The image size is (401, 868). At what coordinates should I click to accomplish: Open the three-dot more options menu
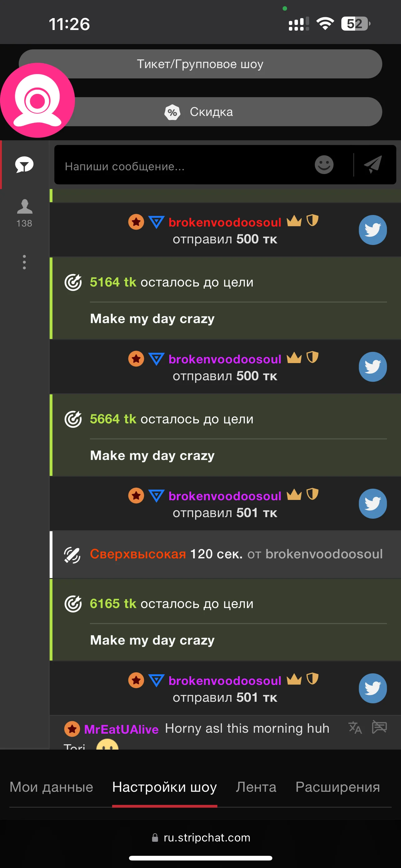[x=24, y=262]
